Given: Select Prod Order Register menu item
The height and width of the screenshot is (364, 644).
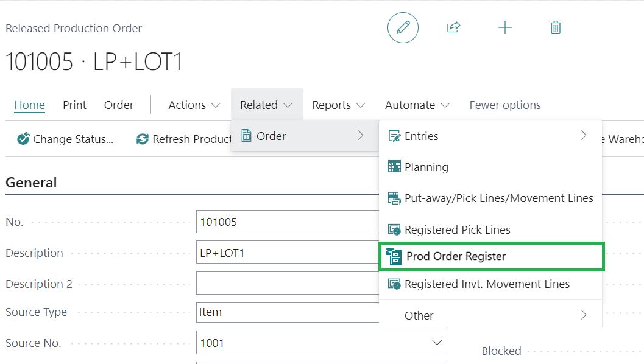Looking at the screenshot, I should tap(456, 256).
